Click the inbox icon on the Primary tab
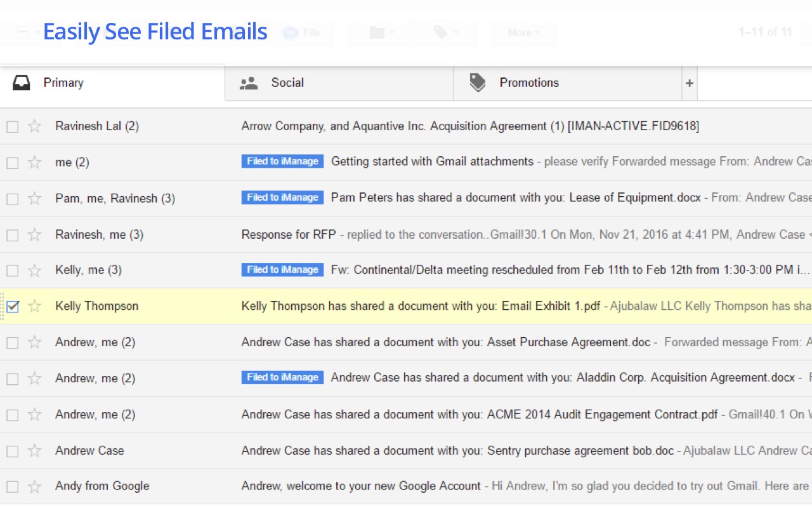 (22, 82)
